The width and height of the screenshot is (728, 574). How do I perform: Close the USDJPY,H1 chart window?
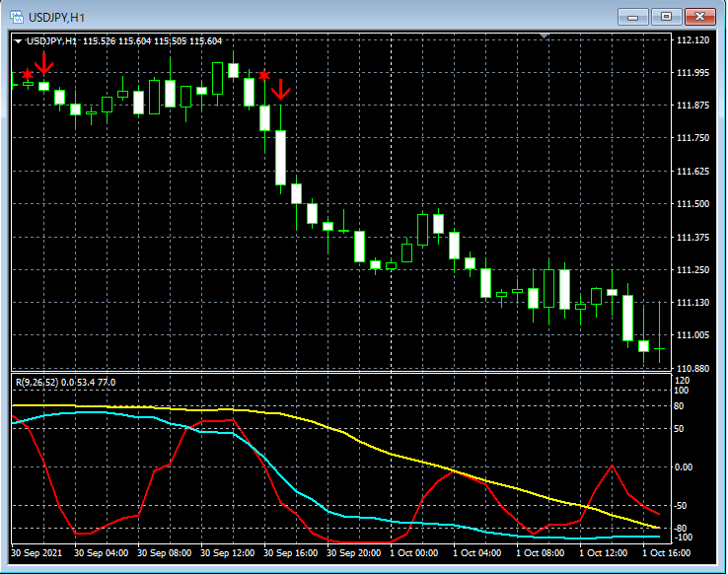pos(700,17)
